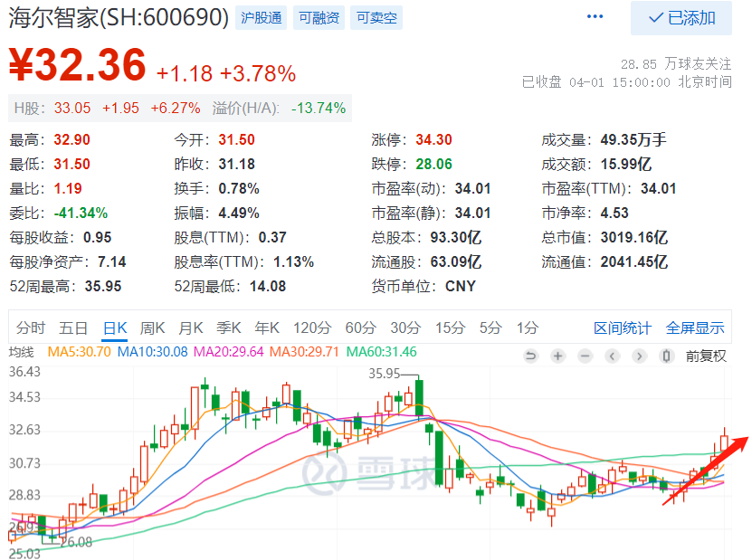Viewport: 752px width, 560px height.
Task: Click the current price ¥32.36
Action: [77, 65]
